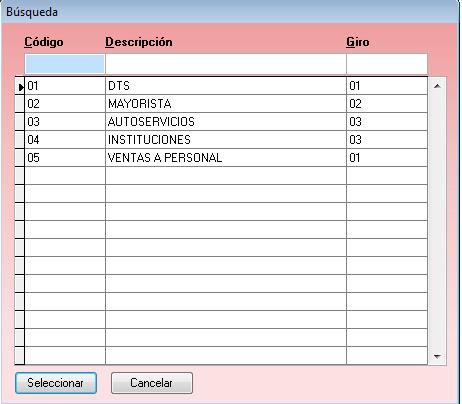Click the Código filter input field
462x404 pixels.
point(65,64)
